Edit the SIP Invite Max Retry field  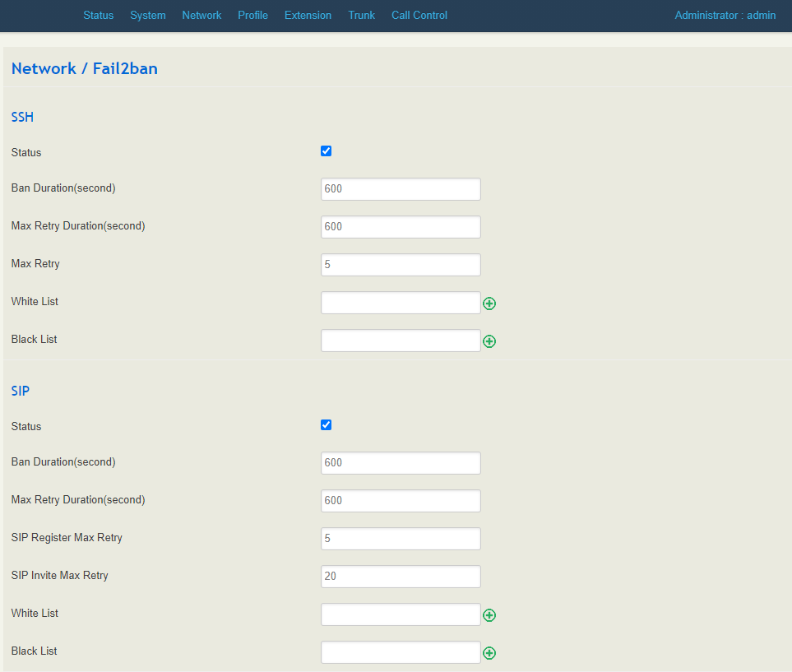[401, 577]
